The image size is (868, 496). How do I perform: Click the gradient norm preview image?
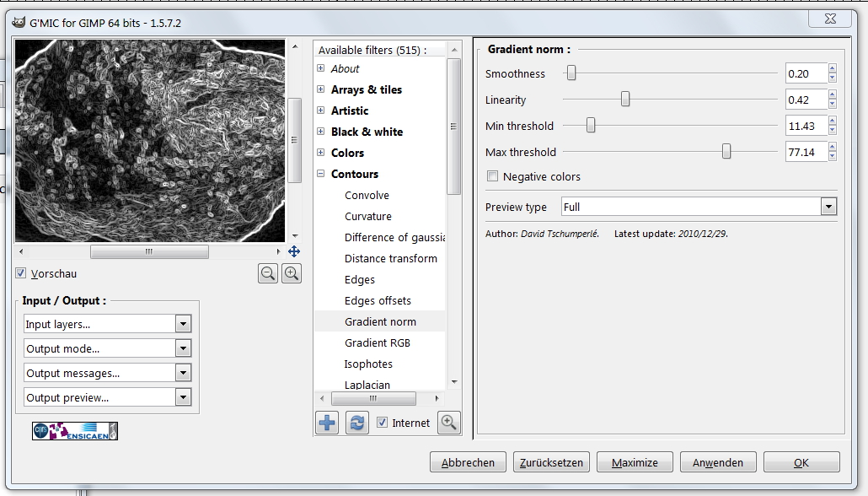tap(150, 140)
